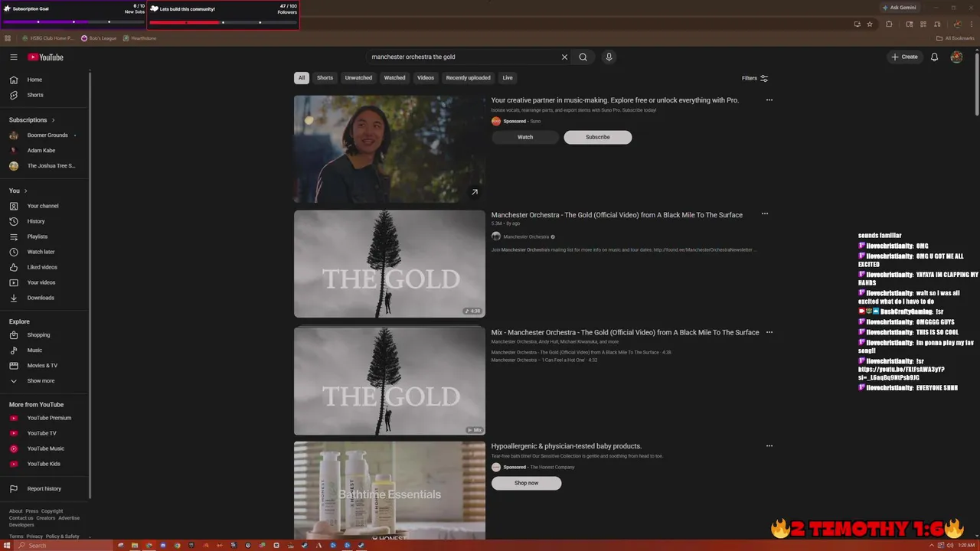Select the Unwatched filter chip
Screen dimensions: 980x551
click(358, 77)
